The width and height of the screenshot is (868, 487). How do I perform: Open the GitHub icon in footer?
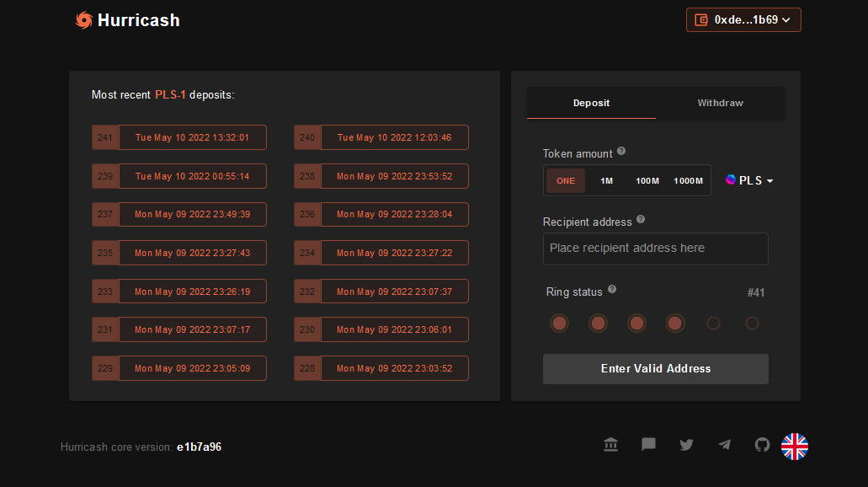tap(762, 444)
